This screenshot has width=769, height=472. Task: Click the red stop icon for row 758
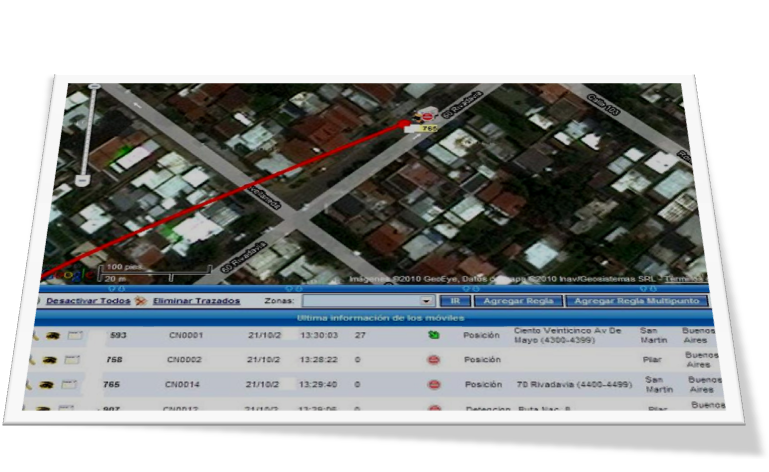point(434,360)
